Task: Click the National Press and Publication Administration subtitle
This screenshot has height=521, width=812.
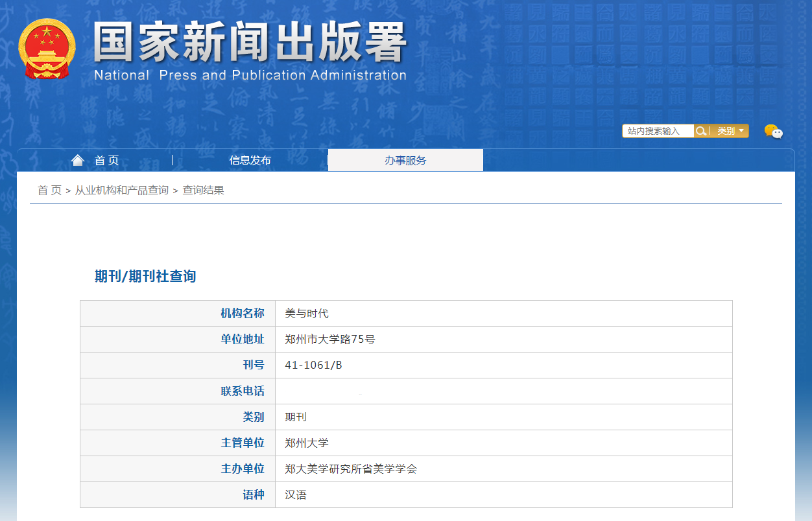Action: (x=250, y=75)
